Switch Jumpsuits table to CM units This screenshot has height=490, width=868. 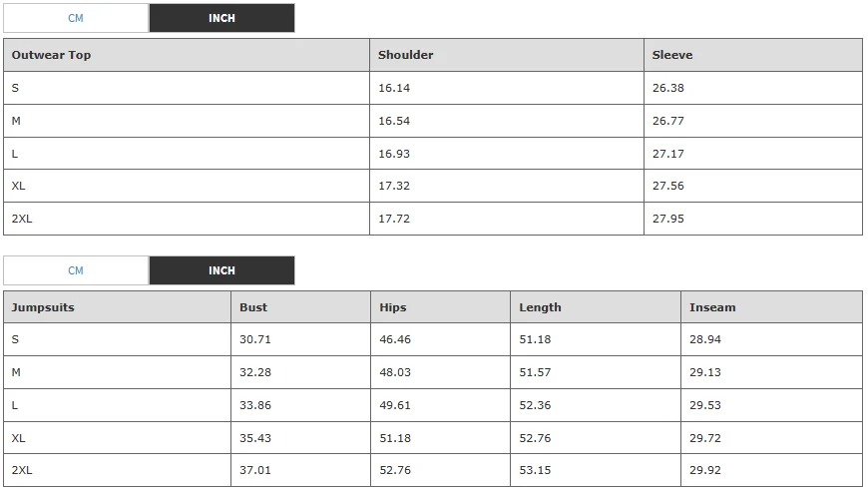[x=76, y=270]
